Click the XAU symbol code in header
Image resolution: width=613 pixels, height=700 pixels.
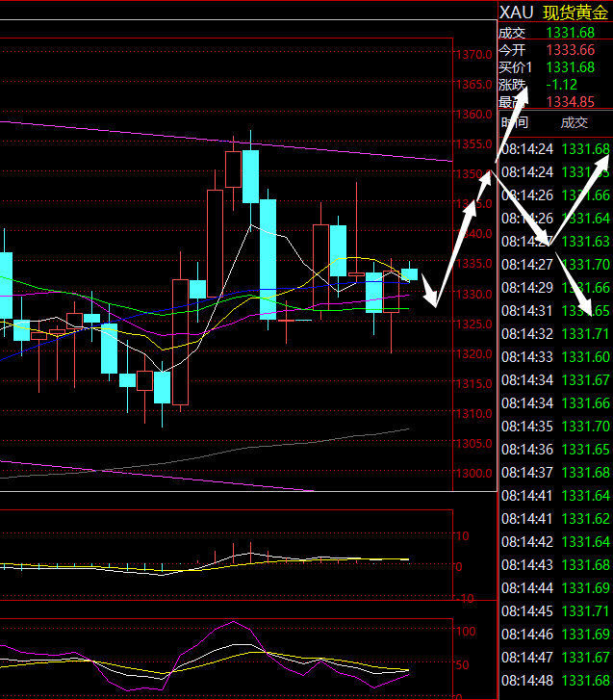point(516,13)
